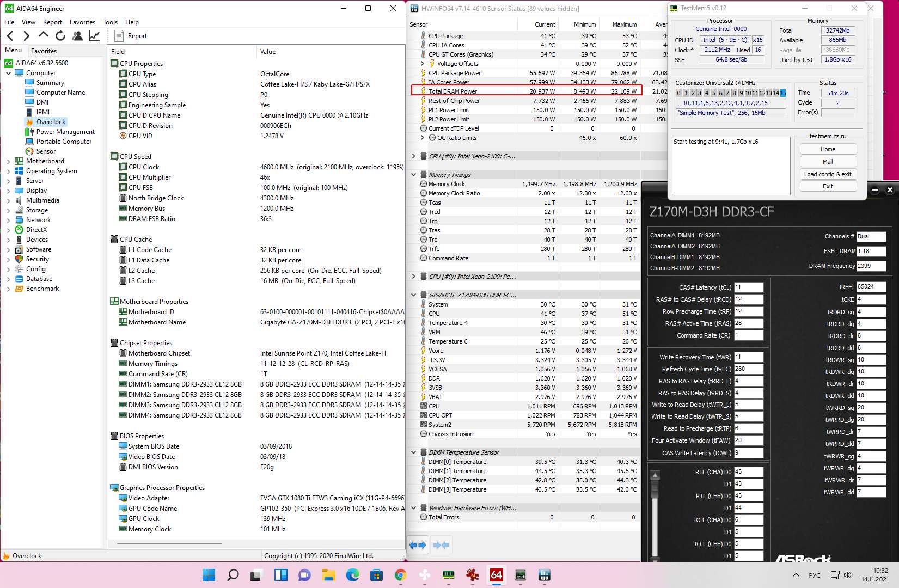This screenshot has width=899, height=588.
Task: Click the testmem.tz.ru link label in TestMem5
Action: [x=828, y=136]
